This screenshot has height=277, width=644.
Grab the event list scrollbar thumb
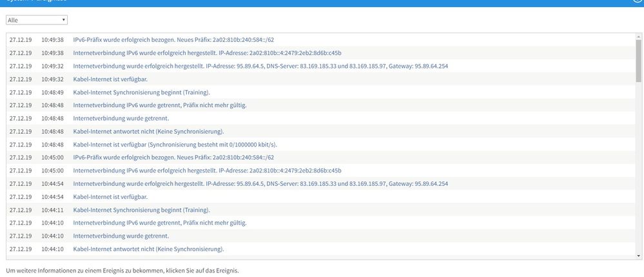tap(638, 61)
